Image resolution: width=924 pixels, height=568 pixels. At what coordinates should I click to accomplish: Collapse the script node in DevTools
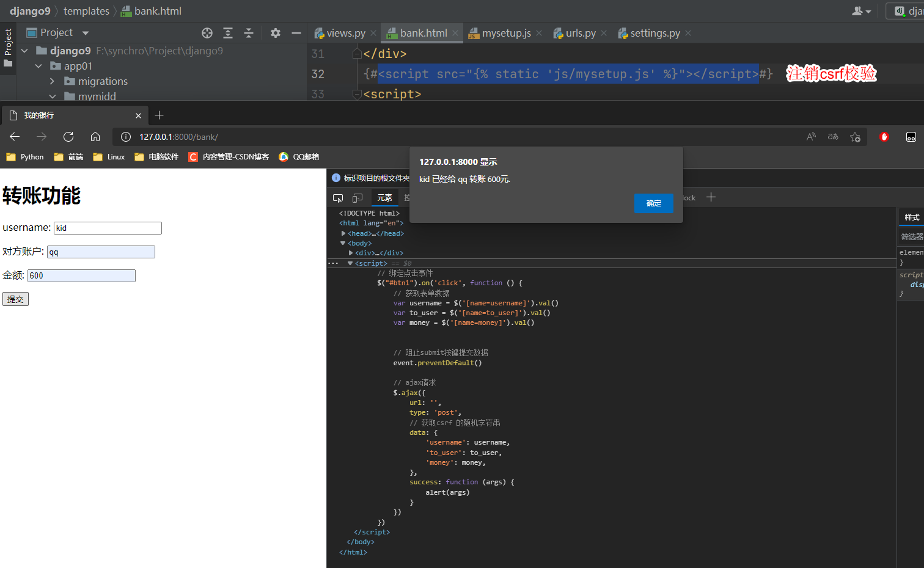[x=350, y=263]
